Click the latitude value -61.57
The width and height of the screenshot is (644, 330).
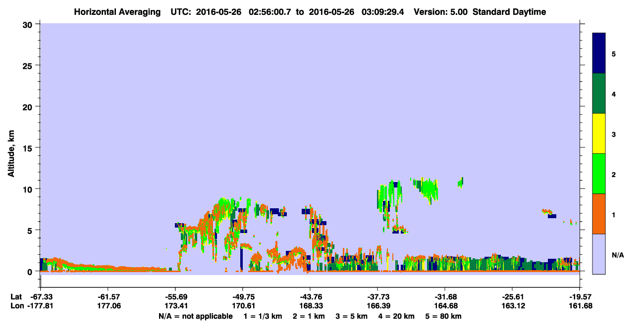[109, 297]
